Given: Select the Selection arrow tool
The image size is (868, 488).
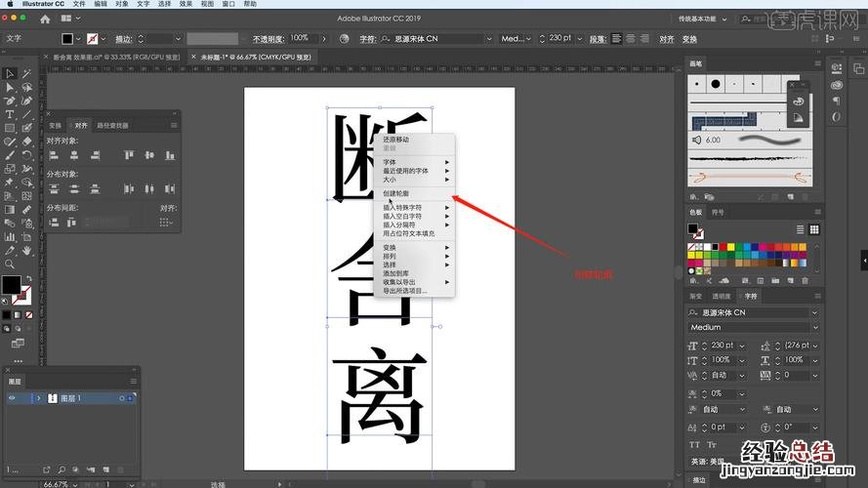Looking at the screenshot, I should [x=10, y=73].
